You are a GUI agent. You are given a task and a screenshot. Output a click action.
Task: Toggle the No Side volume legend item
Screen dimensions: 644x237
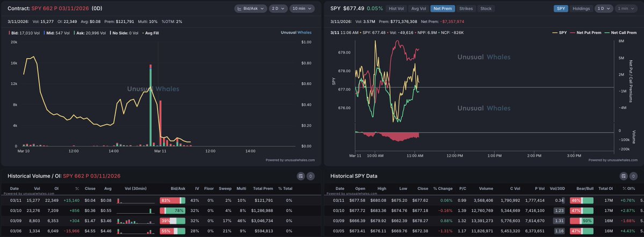(x=124, y=33)
